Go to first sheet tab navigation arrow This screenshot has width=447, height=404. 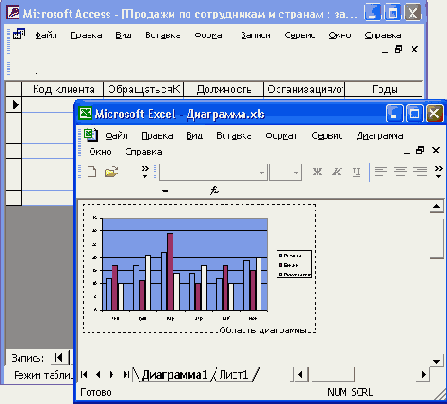(x=84, y=375)
